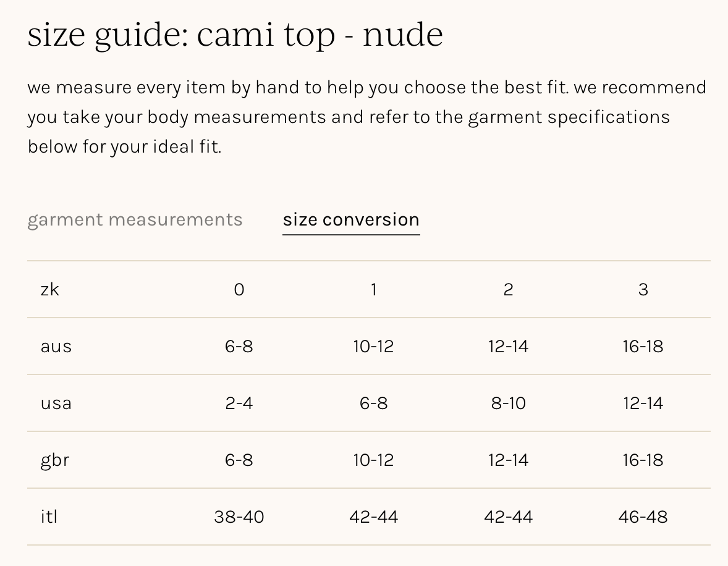Click the gbr 10-12 size cell
The height and width of the screenshot is (566, 728).
coord(374,460)
